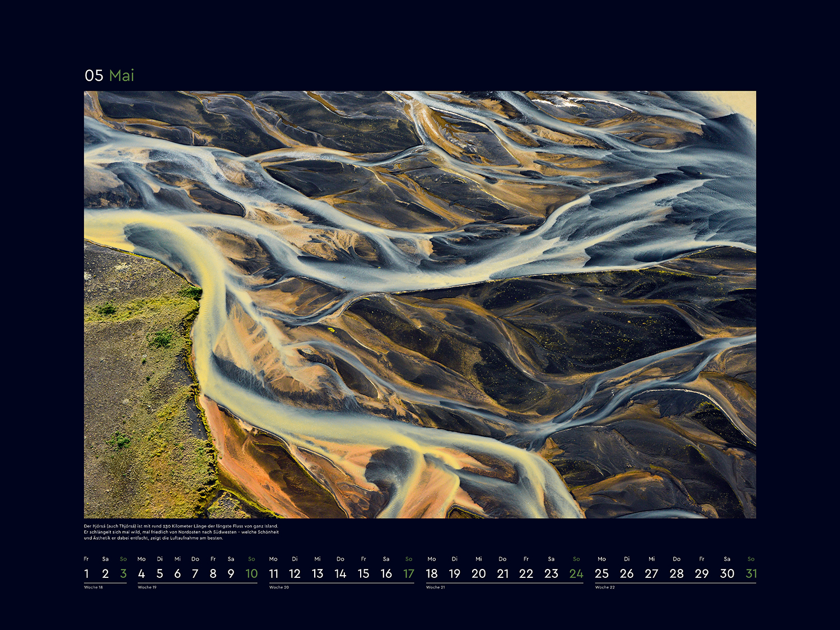Click the aerial river photograph

(x=420, y=304)
